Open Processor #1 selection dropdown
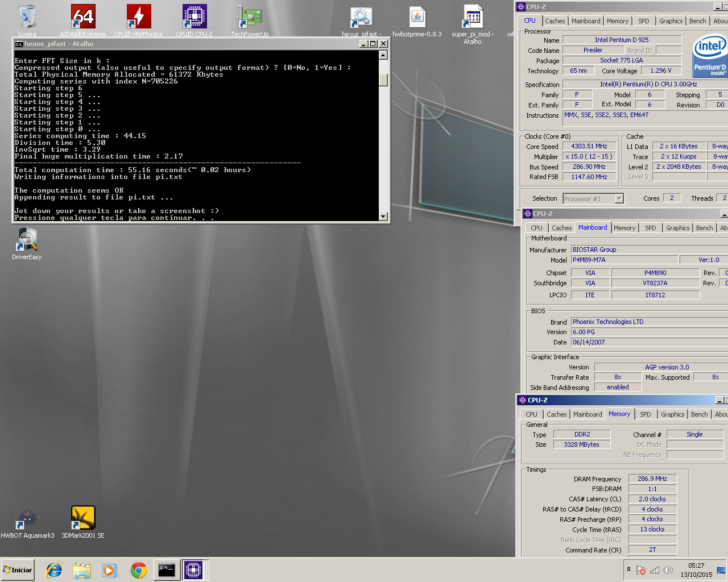728x582 pixels. [x=619, y=199]
